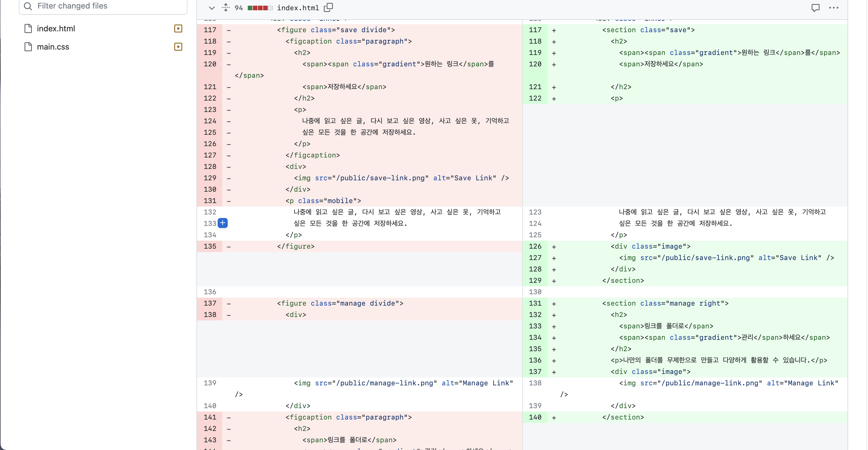
Task: Open the file comment speech bubble icon
Action: tap(815, 8)
